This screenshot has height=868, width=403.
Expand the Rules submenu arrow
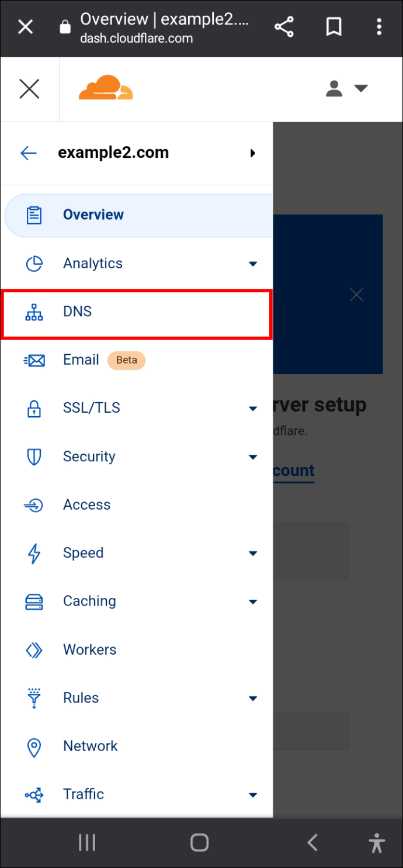point(253,698)
